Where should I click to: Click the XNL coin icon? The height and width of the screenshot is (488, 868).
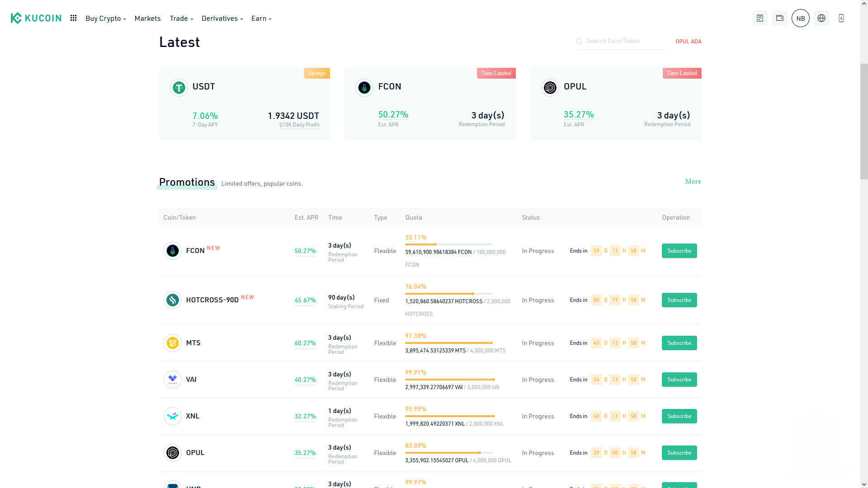[173, 416]
